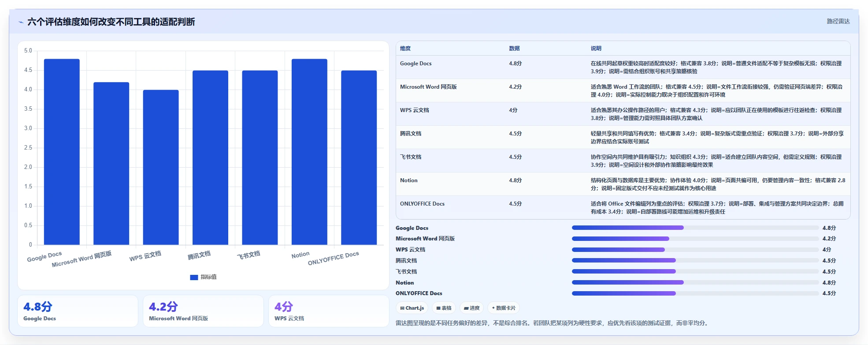Click the Google Docs bar in the chart
The width and height of the screenshot is (868, 345).
[x=62, y=152]
